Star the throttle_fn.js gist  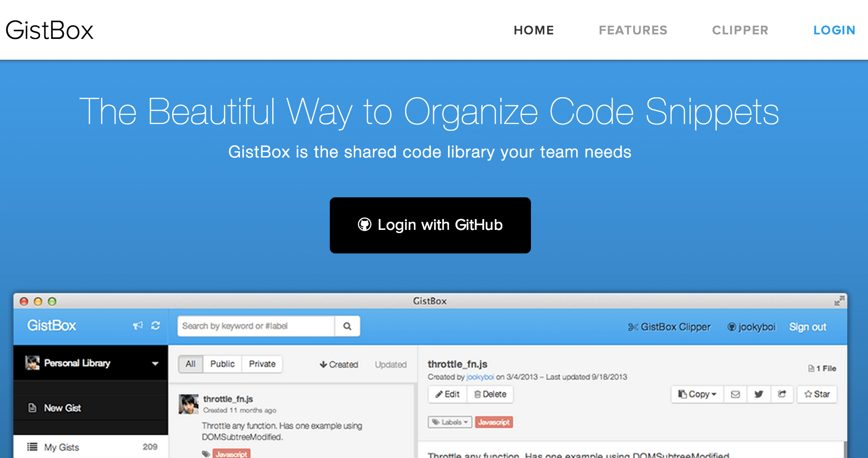coord(817,394)
